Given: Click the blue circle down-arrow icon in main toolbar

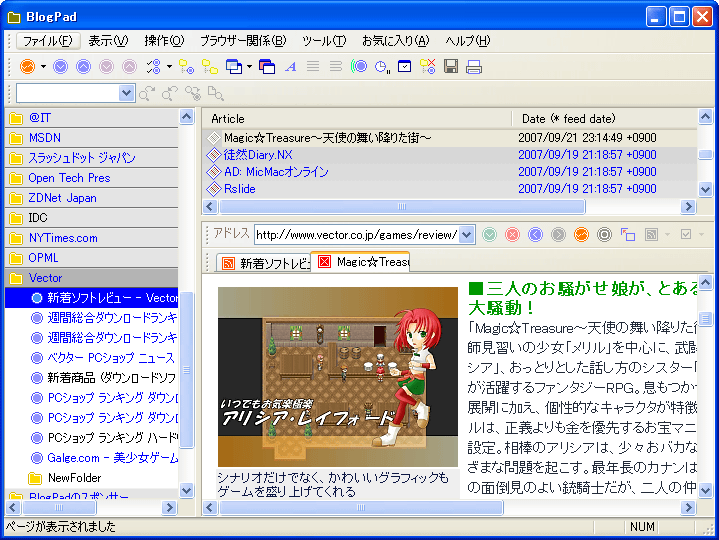Looking at the screenshot, I should pos(61,67).
